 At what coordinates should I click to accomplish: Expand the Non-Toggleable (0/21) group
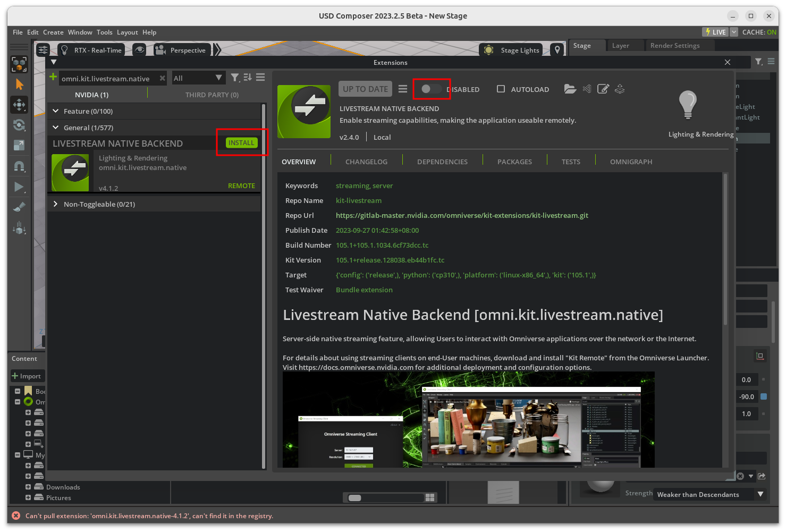pyautogui.click(x=55, y=204)
